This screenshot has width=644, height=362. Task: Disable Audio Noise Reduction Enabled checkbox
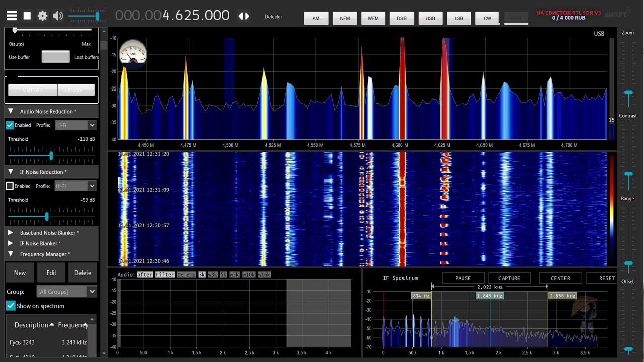[10, 125]
